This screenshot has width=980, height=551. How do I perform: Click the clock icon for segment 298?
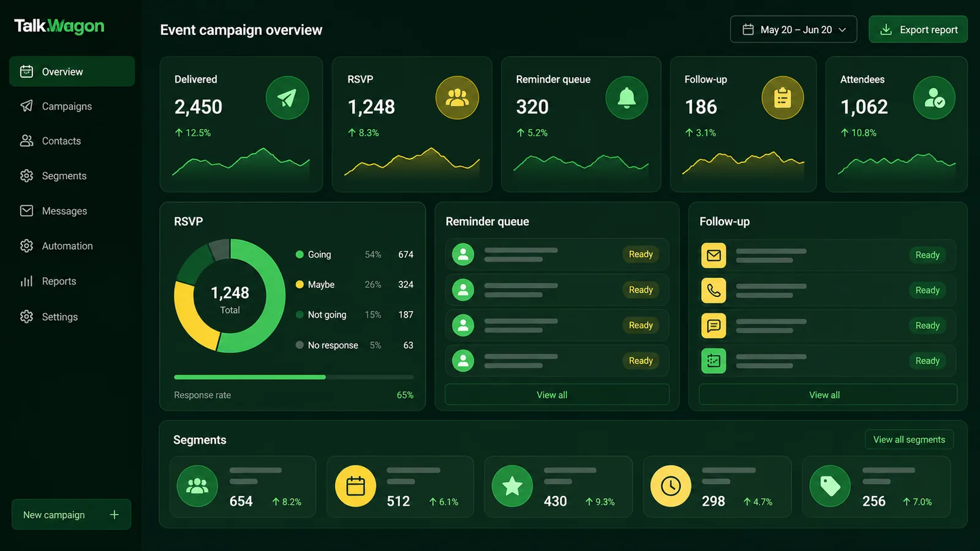click(671, 486)
